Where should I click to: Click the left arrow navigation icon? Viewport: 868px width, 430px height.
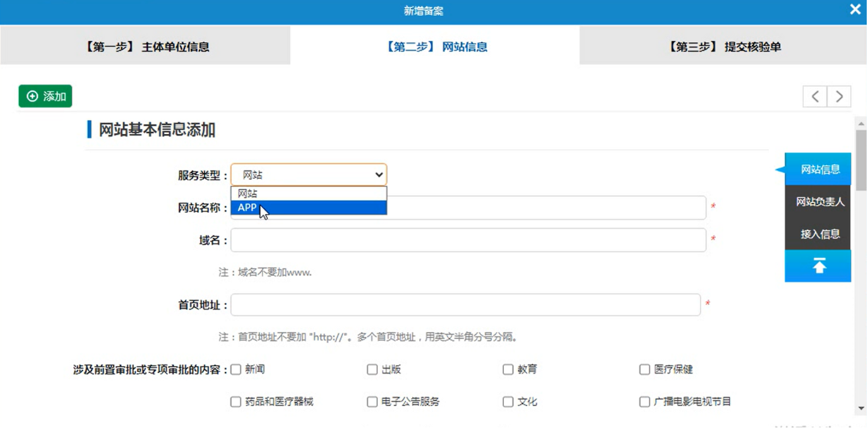click(814, 96)
